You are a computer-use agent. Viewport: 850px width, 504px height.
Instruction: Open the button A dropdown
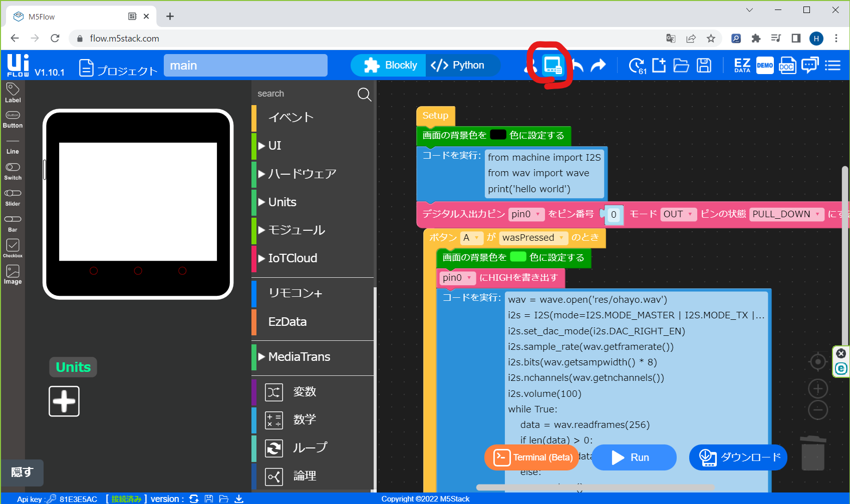tap(471, 238)
